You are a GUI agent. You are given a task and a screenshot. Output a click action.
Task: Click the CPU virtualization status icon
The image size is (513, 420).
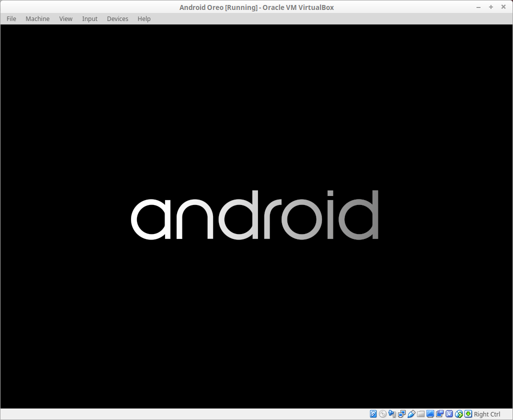449,414
